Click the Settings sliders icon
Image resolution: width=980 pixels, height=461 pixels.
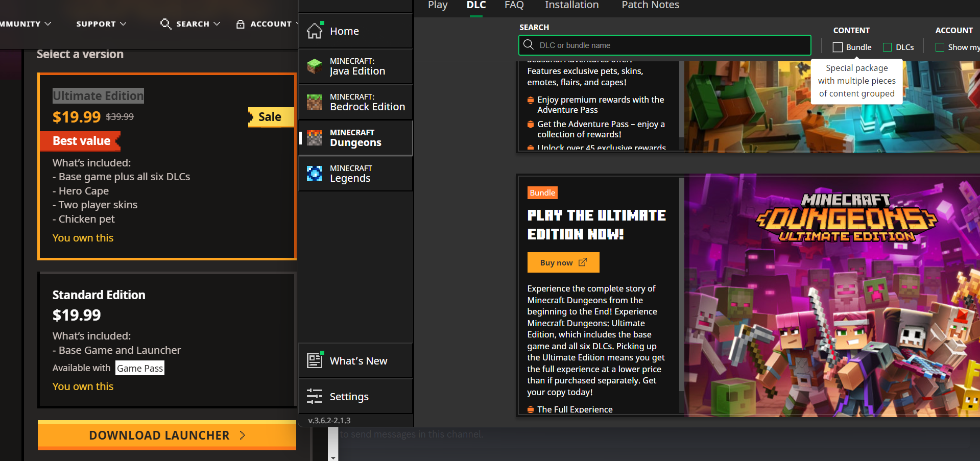(315, 396)
